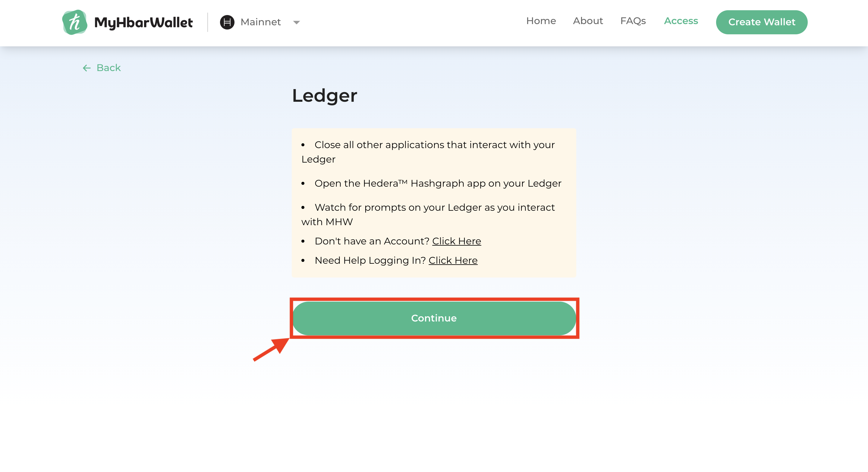The image size is (868, 472).
Task: Select the Access nav item
Action: tap(681, 21)
